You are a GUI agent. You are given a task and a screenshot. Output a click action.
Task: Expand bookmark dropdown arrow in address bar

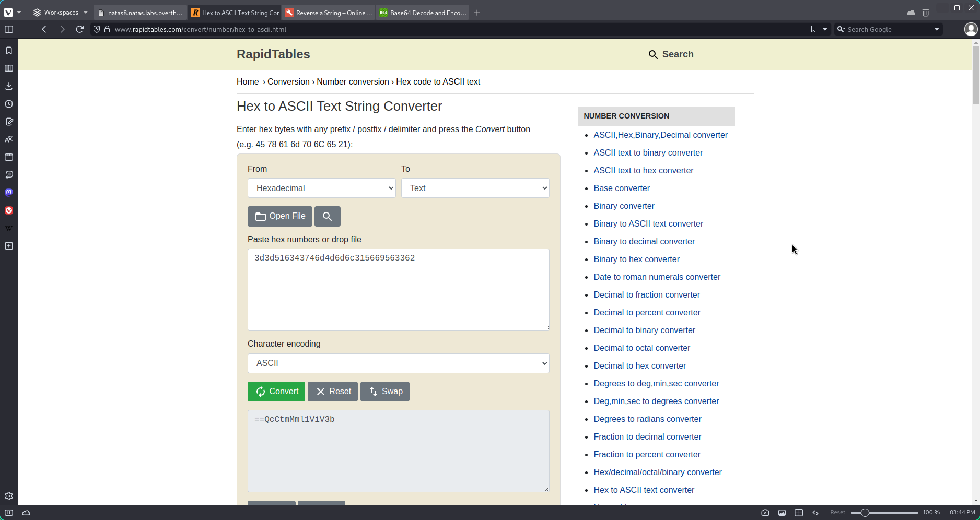(x=825, y=29)
